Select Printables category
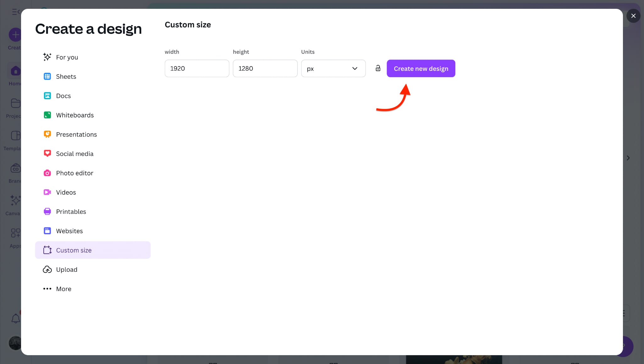This screenshot has height=364, width=644. point(93,211)
